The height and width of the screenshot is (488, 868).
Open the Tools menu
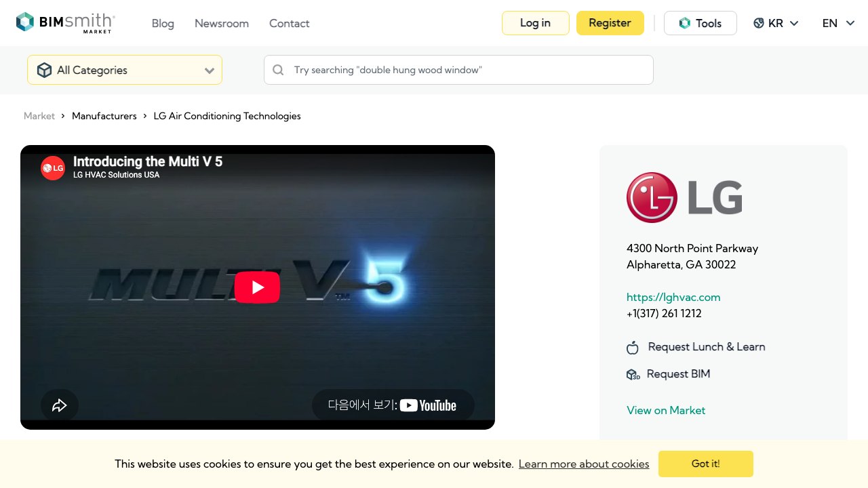coord(701,23)
